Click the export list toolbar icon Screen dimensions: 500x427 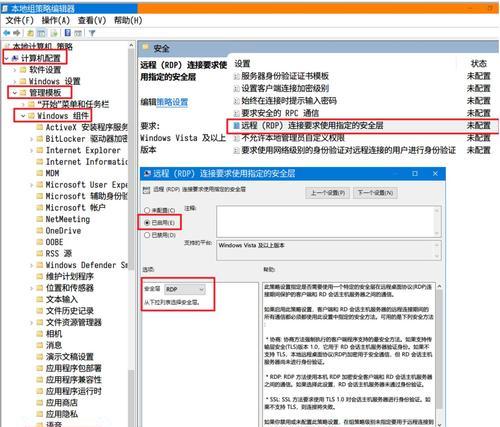coord(54,33)
